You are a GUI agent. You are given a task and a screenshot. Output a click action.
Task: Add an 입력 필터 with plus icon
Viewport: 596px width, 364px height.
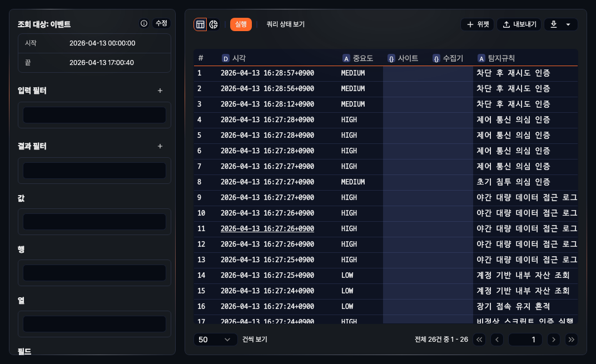(x=160, y=91)
